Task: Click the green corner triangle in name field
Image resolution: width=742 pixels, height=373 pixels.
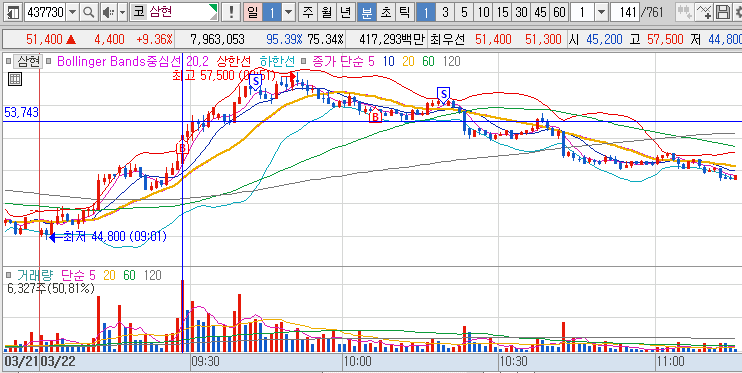Action: 213,8
